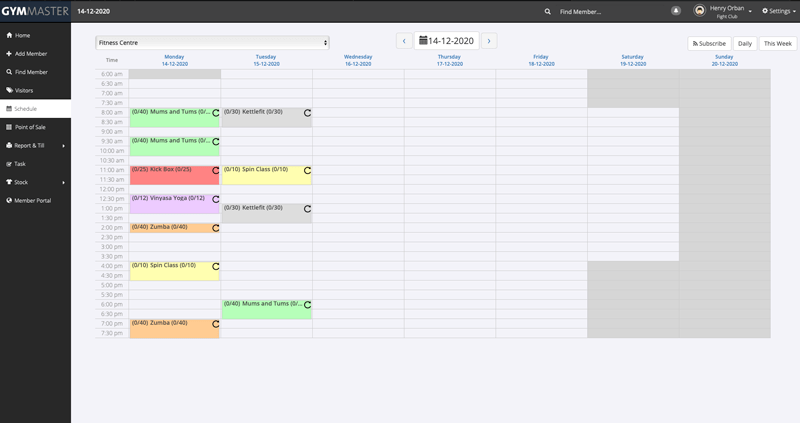The image size is (800, 423).
Task: Expand the Stock submenu arrow
Action: pos(63,182)
